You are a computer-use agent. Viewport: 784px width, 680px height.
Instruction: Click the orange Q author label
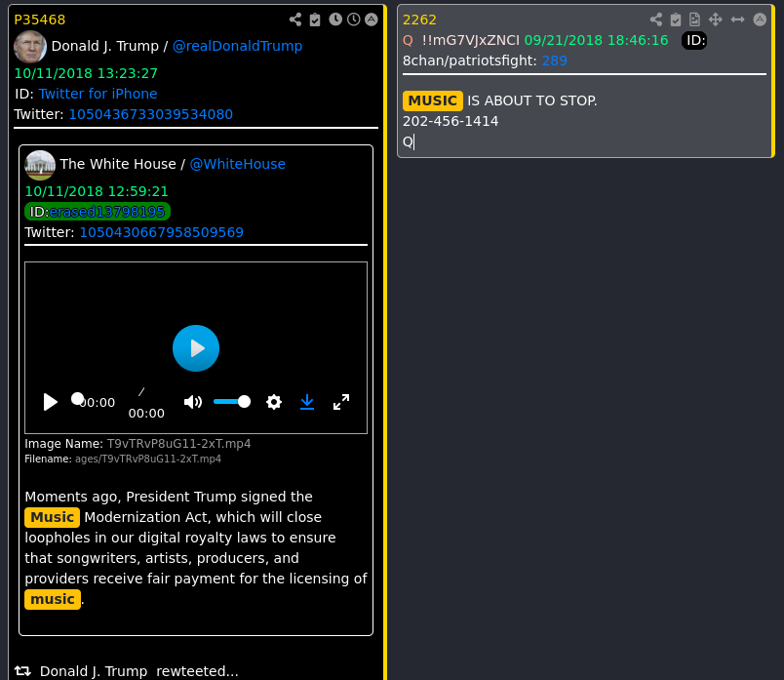408,40
